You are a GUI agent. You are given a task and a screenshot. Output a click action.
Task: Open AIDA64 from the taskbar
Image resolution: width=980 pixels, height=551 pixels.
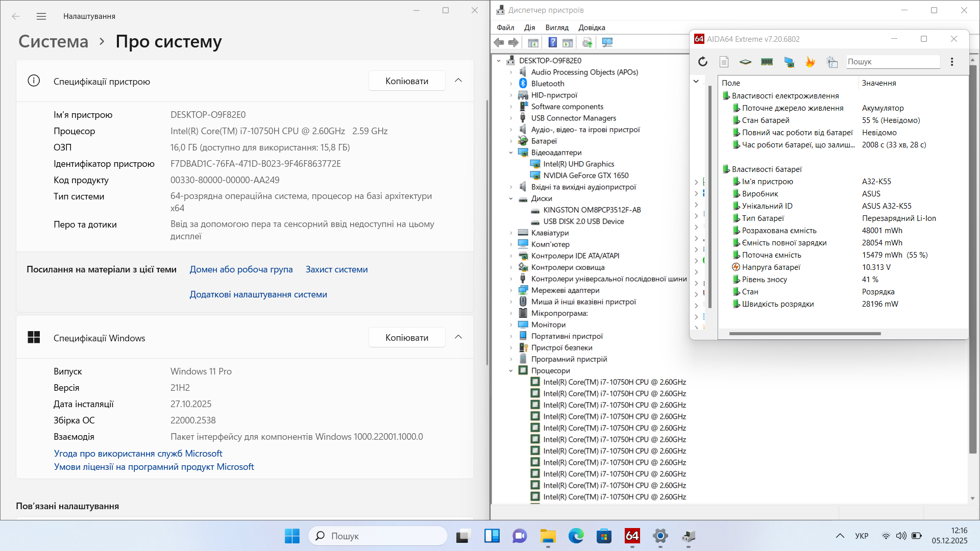tap(632, 536)
